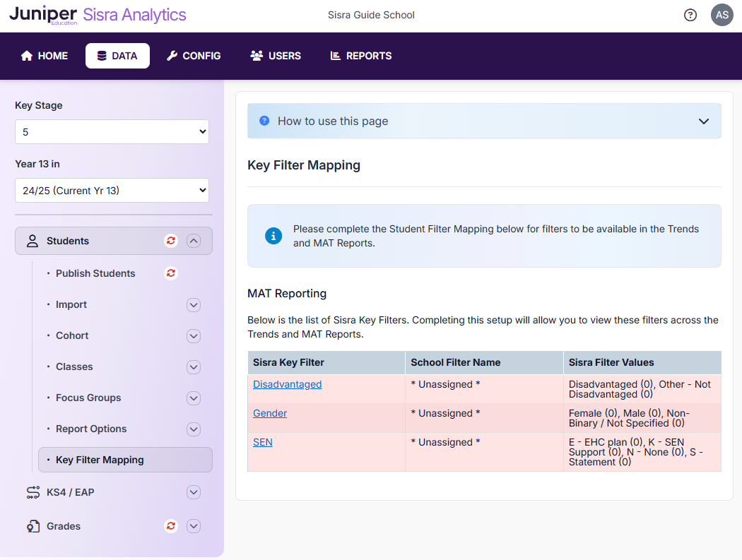Open the AS user avatar menu

722,15
